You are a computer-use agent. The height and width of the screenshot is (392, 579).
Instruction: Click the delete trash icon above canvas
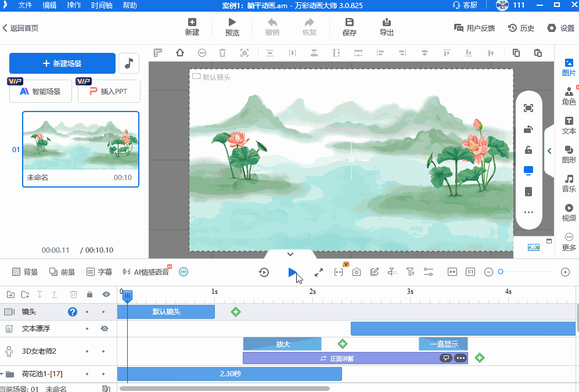[222, 53]
